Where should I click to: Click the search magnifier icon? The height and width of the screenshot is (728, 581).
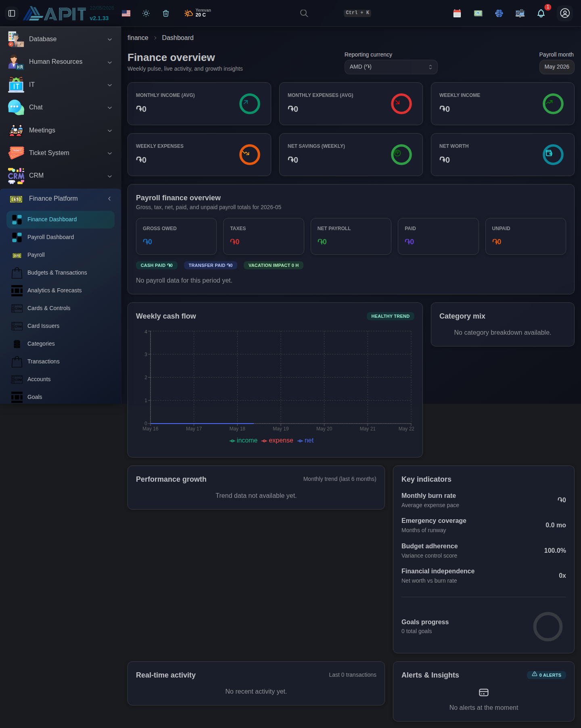coord(304,13)
